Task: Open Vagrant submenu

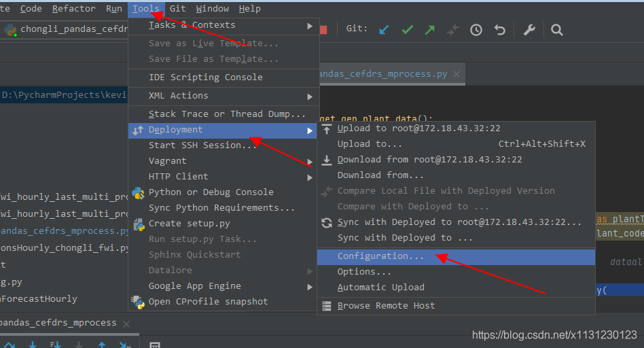Action: coord(223,161)
